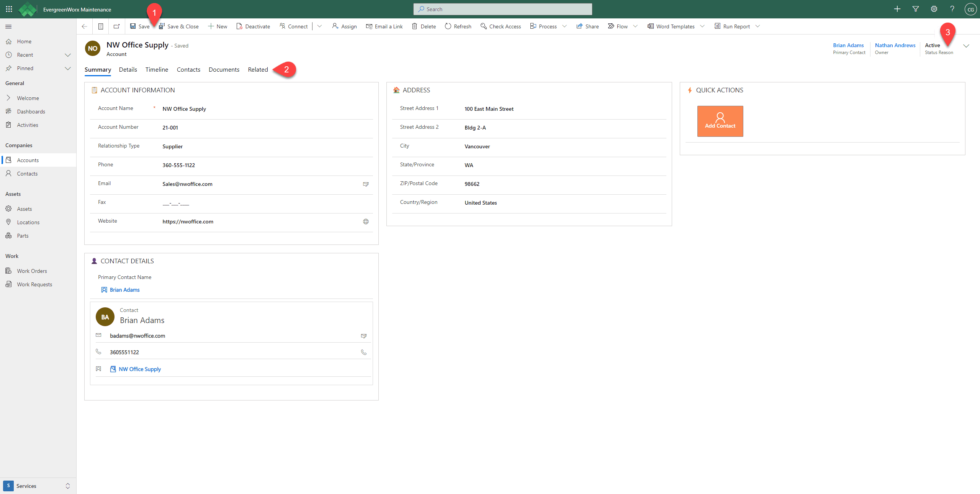Click the Add Contact quick action button
The image size is (980, 494).
pyautogui.click(x=720, y=121)
